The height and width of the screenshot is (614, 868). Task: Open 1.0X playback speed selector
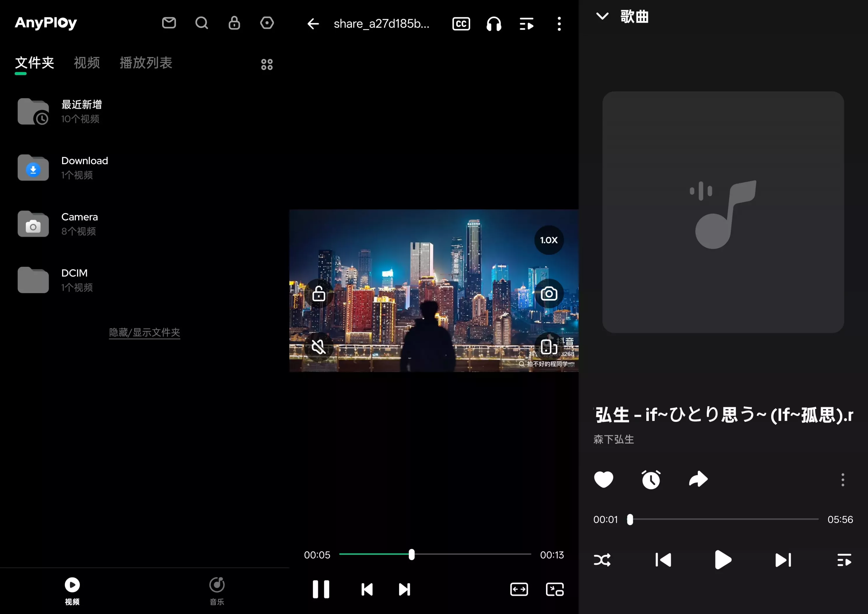pyautogui.click(x=549, y=240)
